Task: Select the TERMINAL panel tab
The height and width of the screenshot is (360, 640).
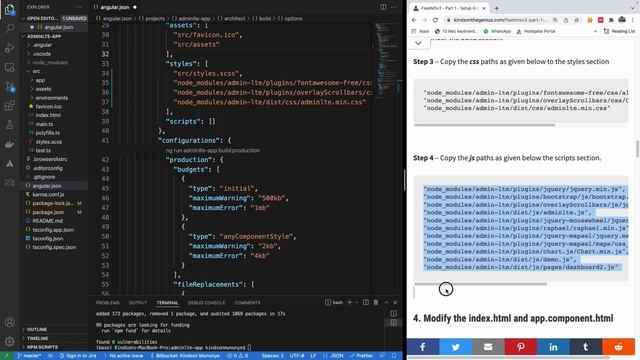Action: 168,303
